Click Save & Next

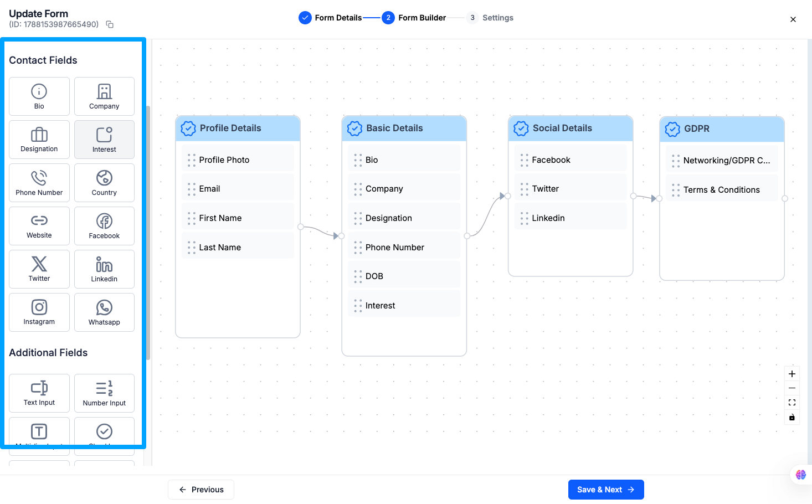click(x=606, y=490)
